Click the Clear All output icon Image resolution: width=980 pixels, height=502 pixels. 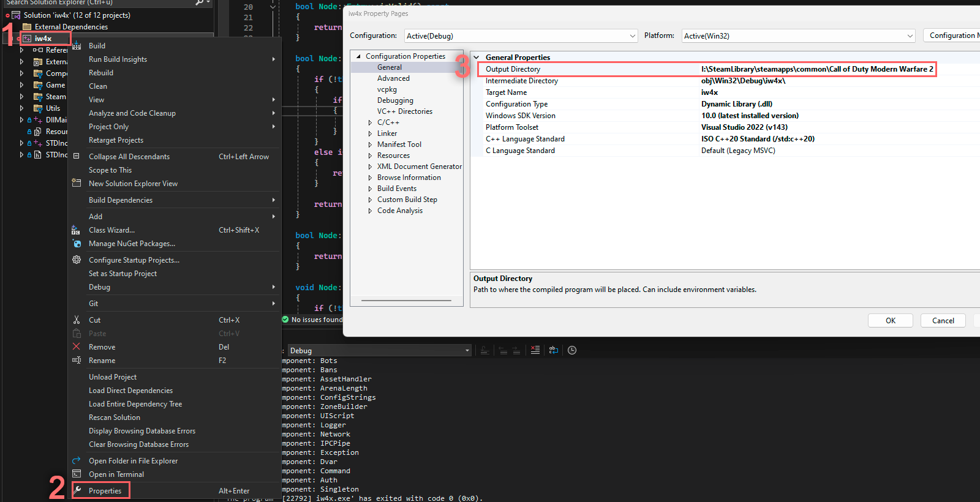coord(535,350)
